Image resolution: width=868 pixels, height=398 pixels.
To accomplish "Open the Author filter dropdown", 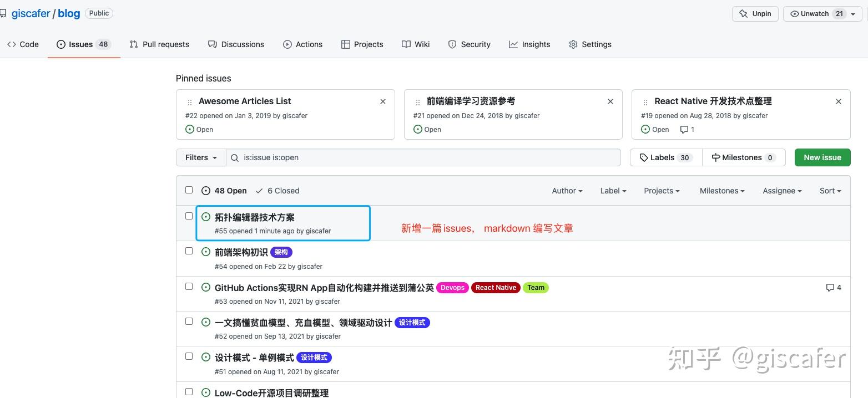I will point(567,191).
